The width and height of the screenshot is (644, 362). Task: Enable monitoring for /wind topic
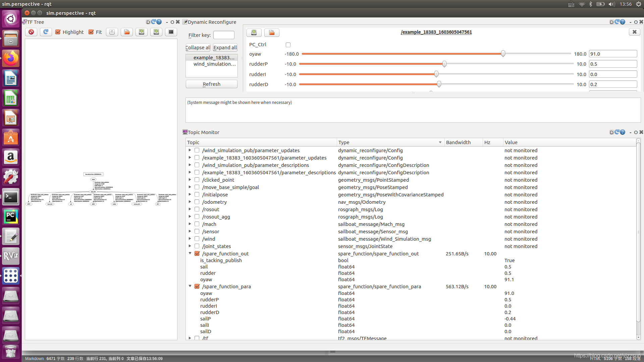(x=197, y=239)
